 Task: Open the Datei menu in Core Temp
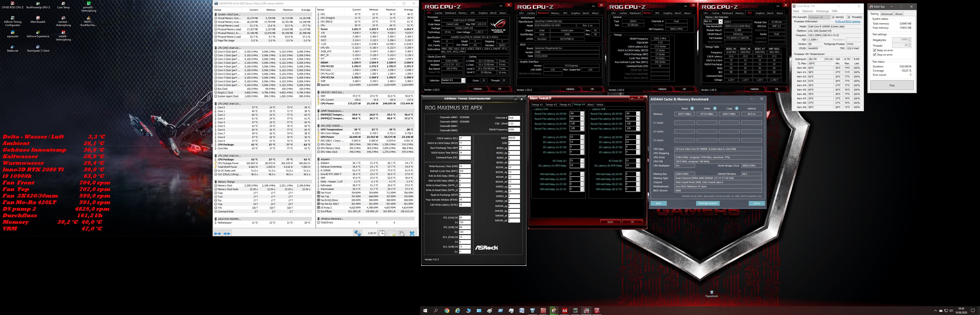point(796,11)
